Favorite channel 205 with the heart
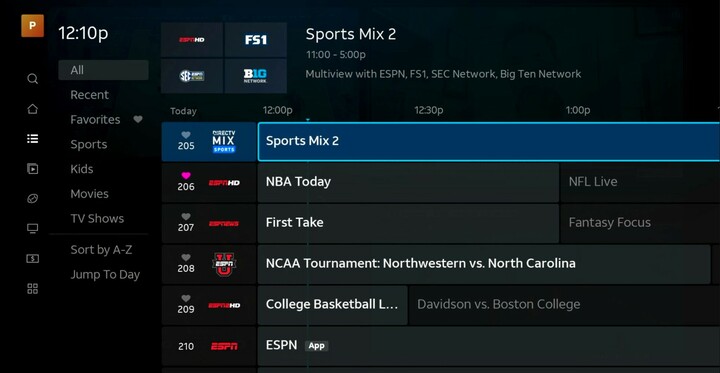The height and width of the screenshot is (373, 720). (x=186, y=135)
